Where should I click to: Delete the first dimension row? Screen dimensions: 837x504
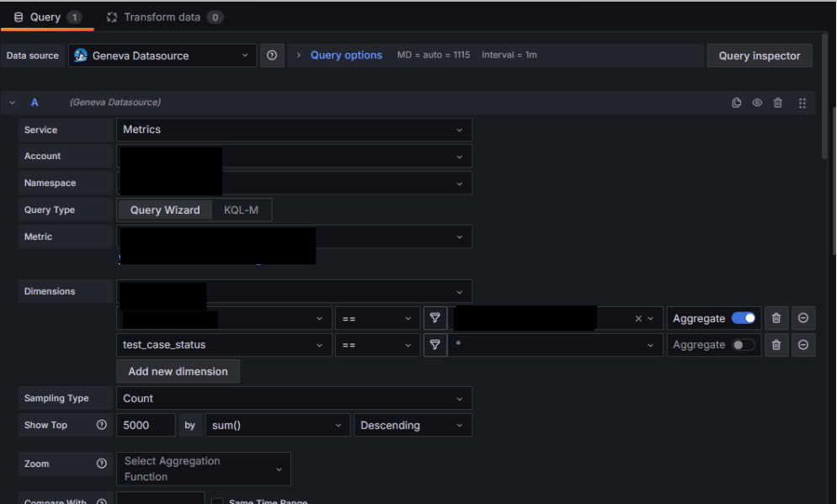pyautogui.click(x=776, y=318)
